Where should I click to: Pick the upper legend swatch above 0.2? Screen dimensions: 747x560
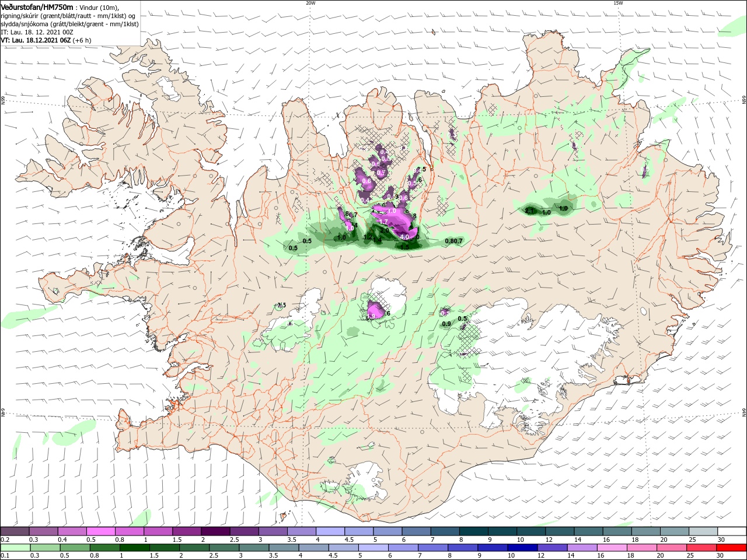click(15, 531)
